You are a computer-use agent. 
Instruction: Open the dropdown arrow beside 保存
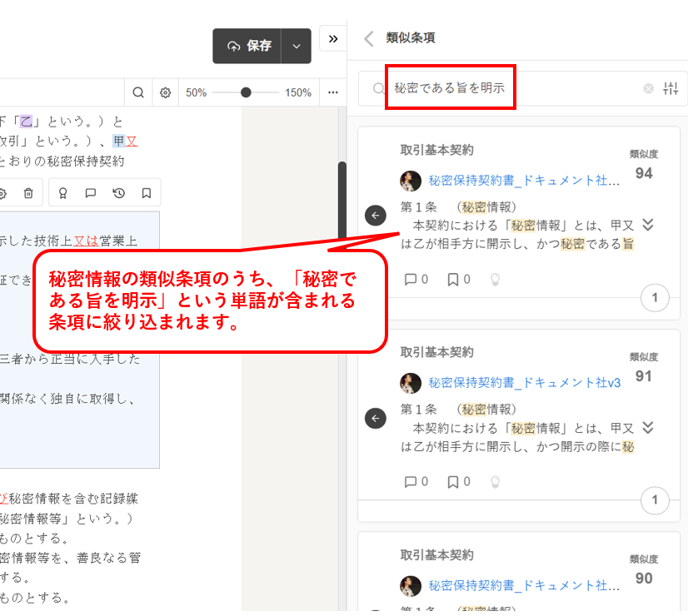[x=297, y=46]
